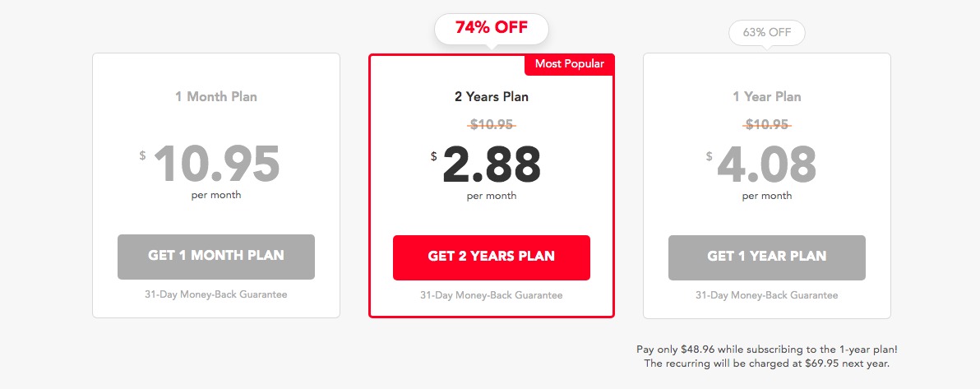Choose the GET 1 YEAR PLAN button
Image resolution: width=980 pixels, height=389 pixels.
point(766,257)
